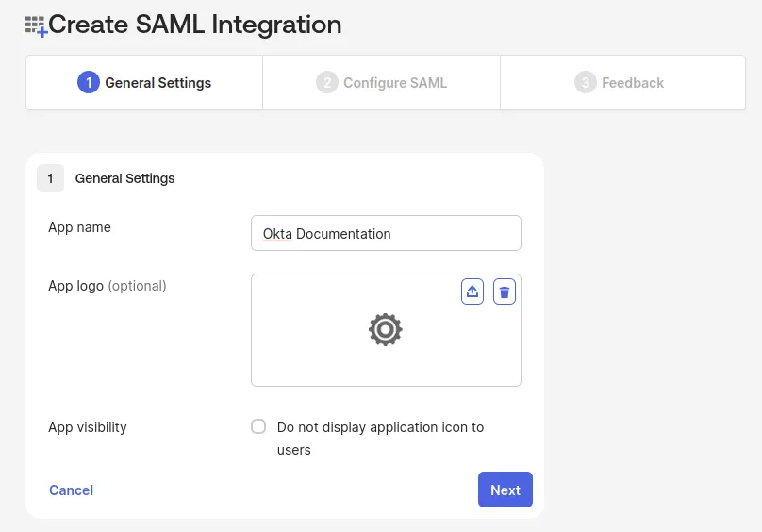Click the 'App visibility' label

(x=88, y=427)
